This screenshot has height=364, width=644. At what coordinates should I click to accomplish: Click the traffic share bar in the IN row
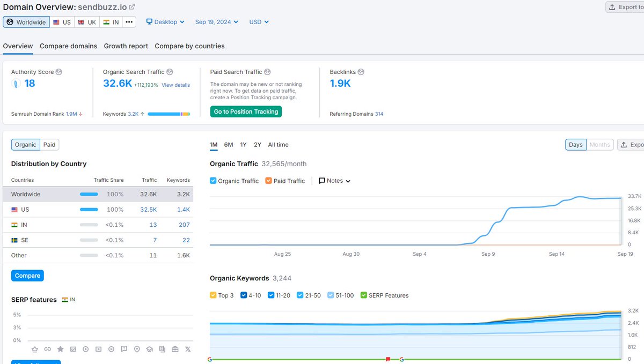(x=89, y=225)
